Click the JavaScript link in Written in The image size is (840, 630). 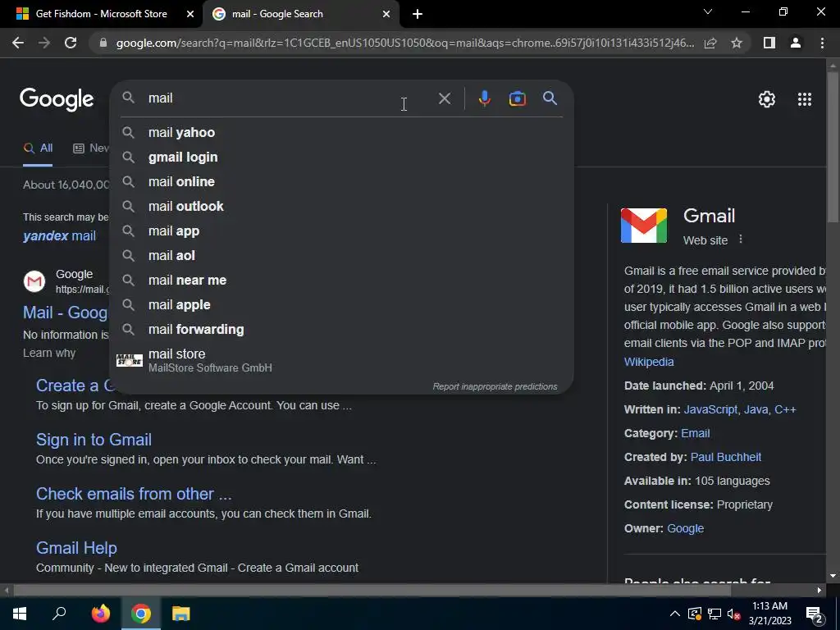710,410
